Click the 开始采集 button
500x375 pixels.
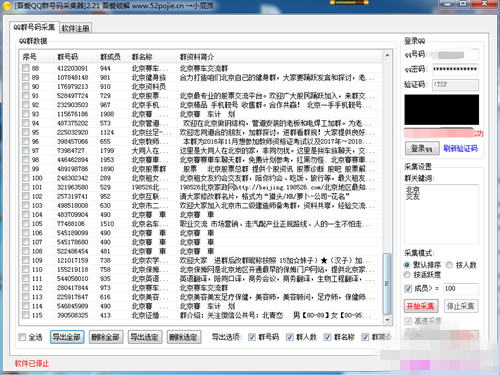[x=421, y=306]
